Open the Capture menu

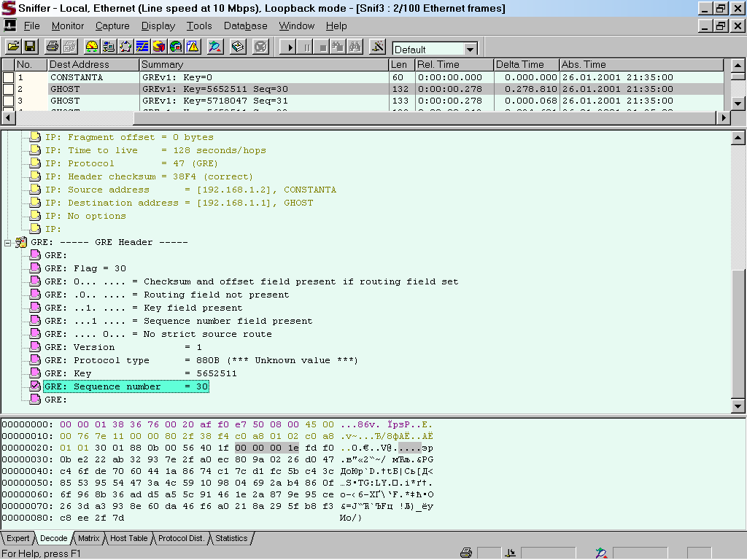[x=112, y=26]
